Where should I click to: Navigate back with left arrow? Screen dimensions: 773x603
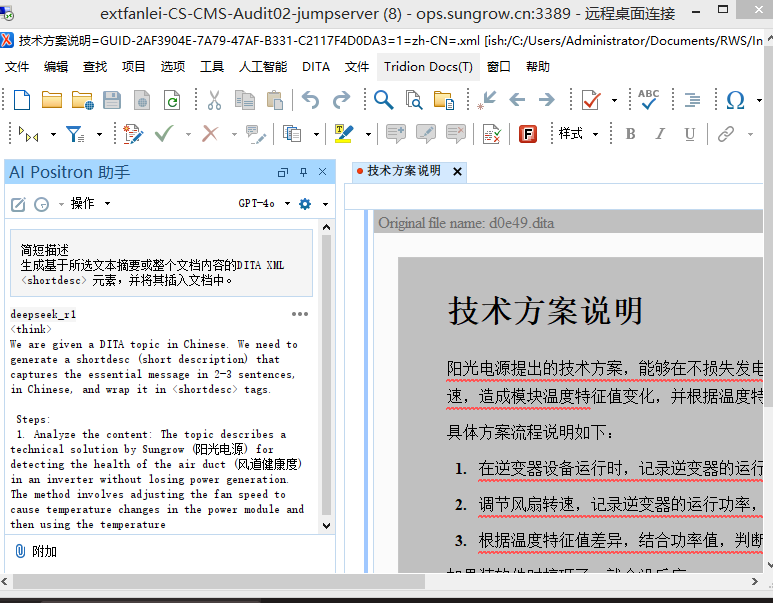click(x=517, y=100)
